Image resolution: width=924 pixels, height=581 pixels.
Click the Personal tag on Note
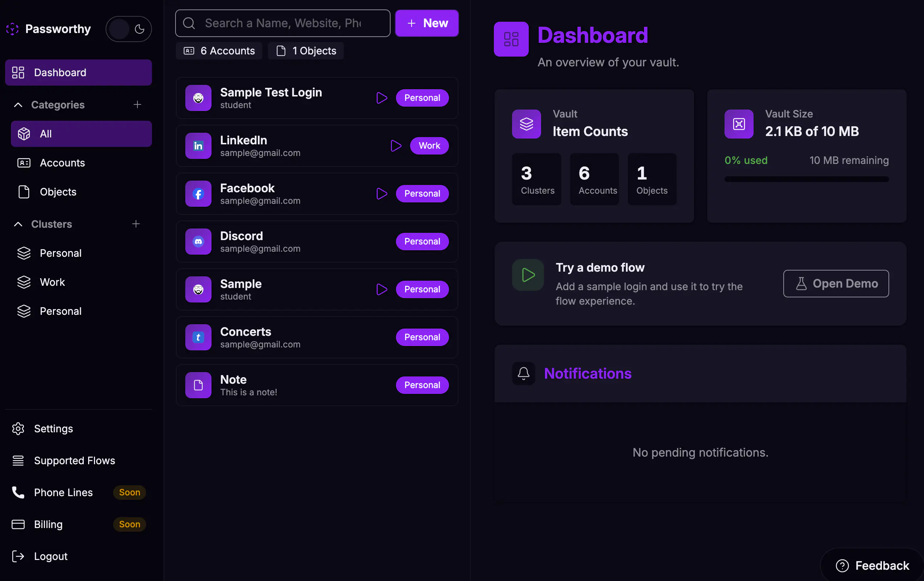(x=422, y=385)
